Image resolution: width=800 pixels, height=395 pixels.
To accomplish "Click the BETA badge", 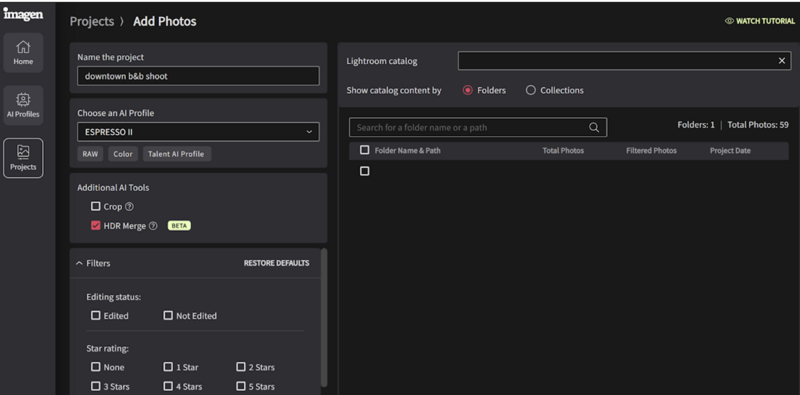I will click(179, 226).
